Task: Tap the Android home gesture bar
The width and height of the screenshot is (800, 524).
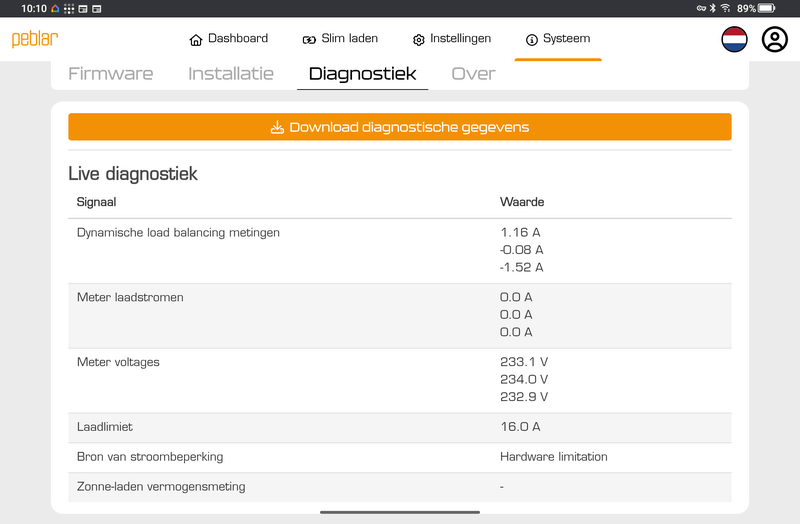Action: (400, 512)
